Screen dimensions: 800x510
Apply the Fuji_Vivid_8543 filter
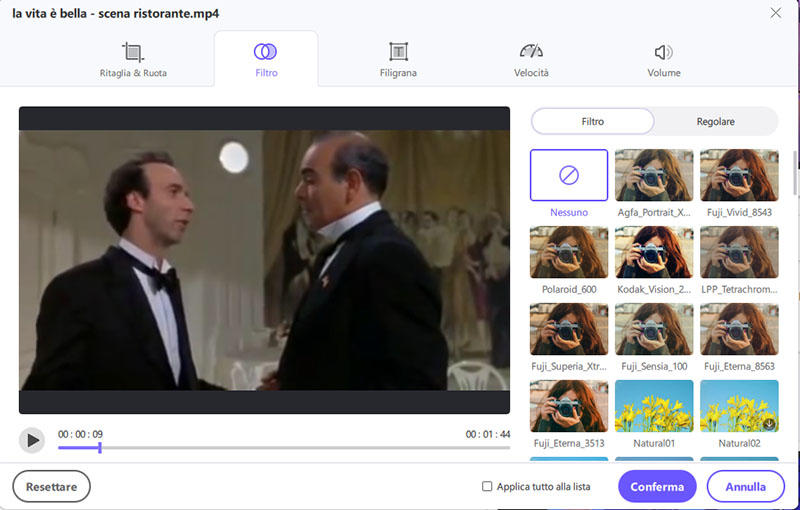coord(739,175)
